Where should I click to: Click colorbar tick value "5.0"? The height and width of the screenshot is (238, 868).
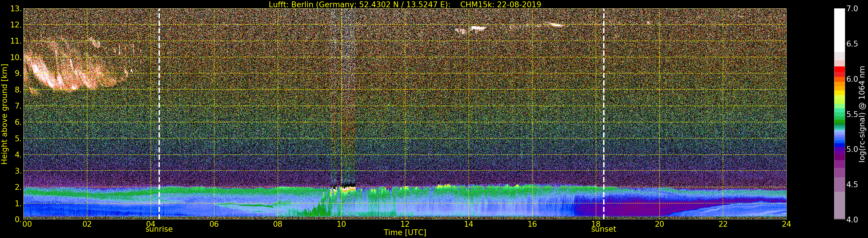click(x=852, y=149)
